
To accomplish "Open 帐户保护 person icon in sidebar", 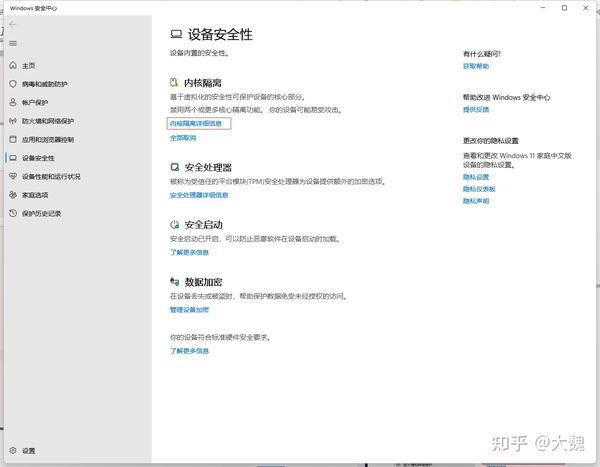I will pos(13,102).
